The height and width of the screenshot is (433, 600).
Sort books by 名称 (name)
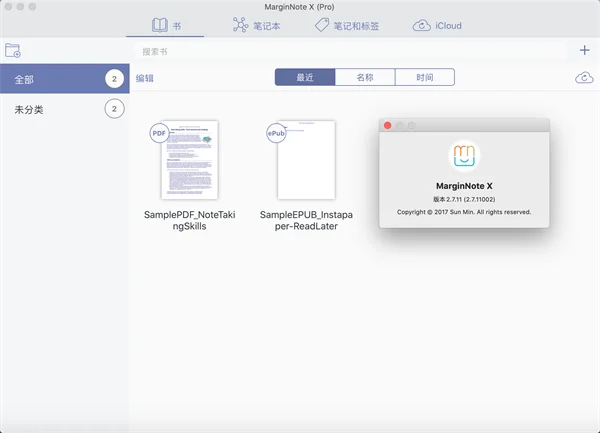point(365,77)
